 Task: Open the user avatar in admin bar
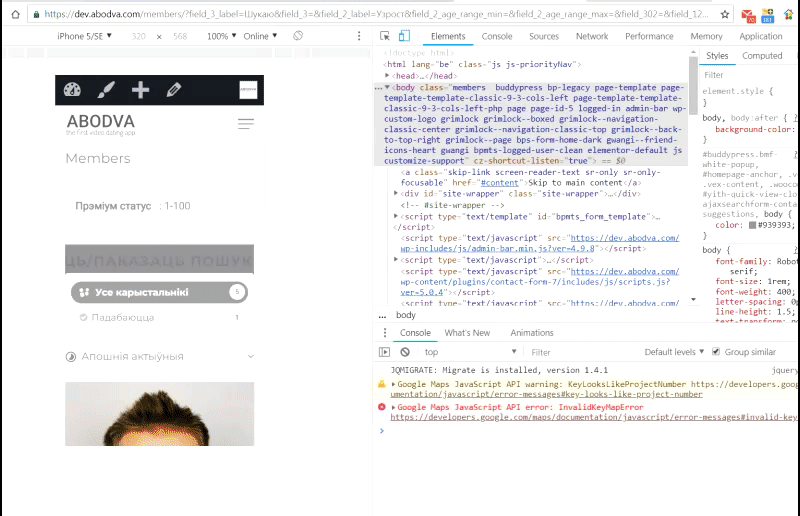[248, 89]
